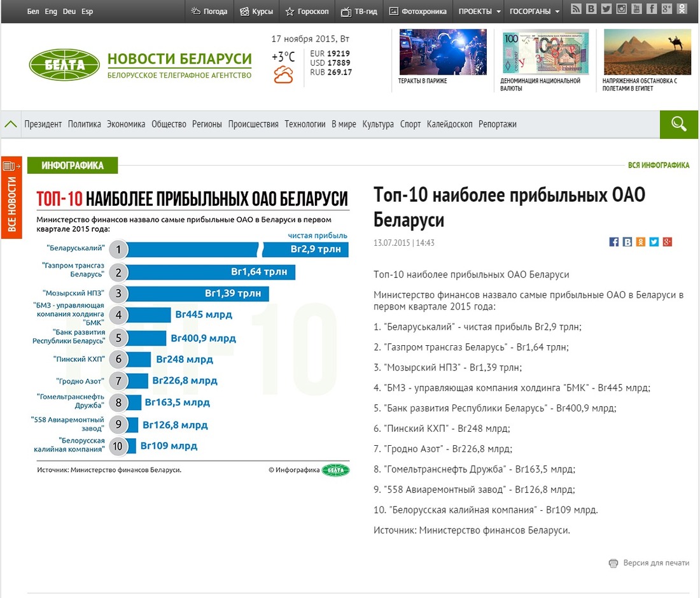Open the В мире section

point(344,124)
